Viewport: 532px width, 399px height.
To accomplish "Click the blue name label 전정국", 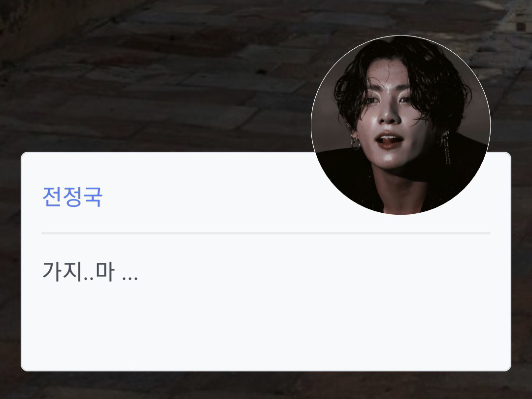I will pos(72,197).
